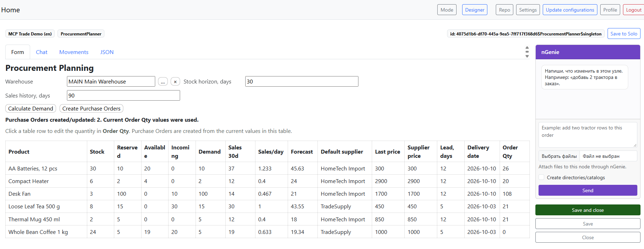Click the Save to Solo button
The height and width of the screenshot is (249, 644).
click(624, 34)
